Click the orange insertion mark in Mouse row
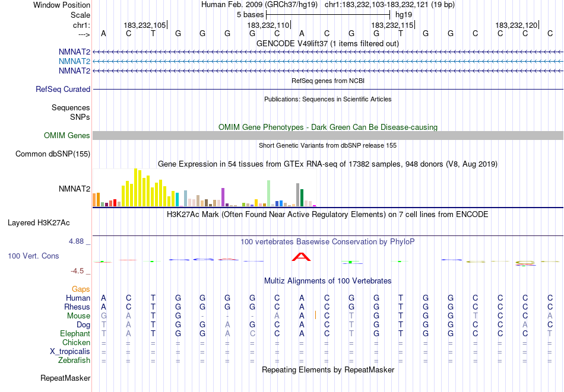The image size is (564, 392). tap(315, 315)
